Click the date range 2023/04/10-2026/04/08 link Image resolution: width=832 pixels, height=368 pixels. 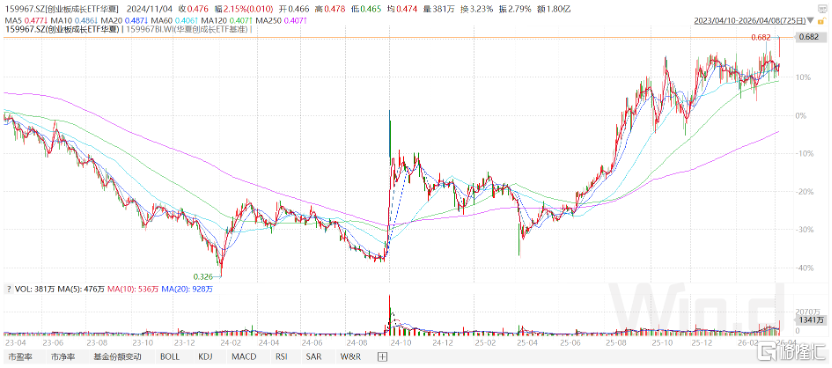click(750, 21)
